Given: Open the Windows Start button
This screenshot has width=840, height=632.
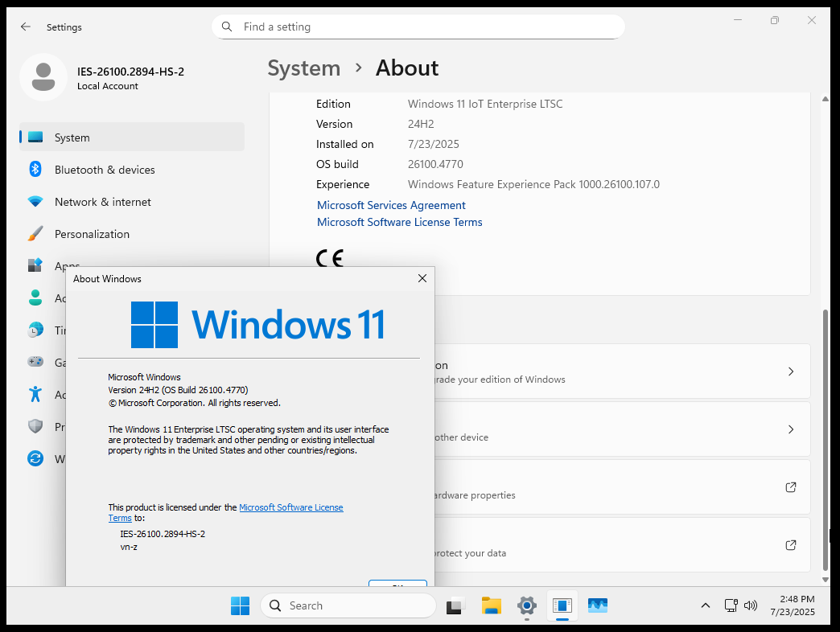Looking at the screenshot, I should pyautogui.click(x=240, y=605).
